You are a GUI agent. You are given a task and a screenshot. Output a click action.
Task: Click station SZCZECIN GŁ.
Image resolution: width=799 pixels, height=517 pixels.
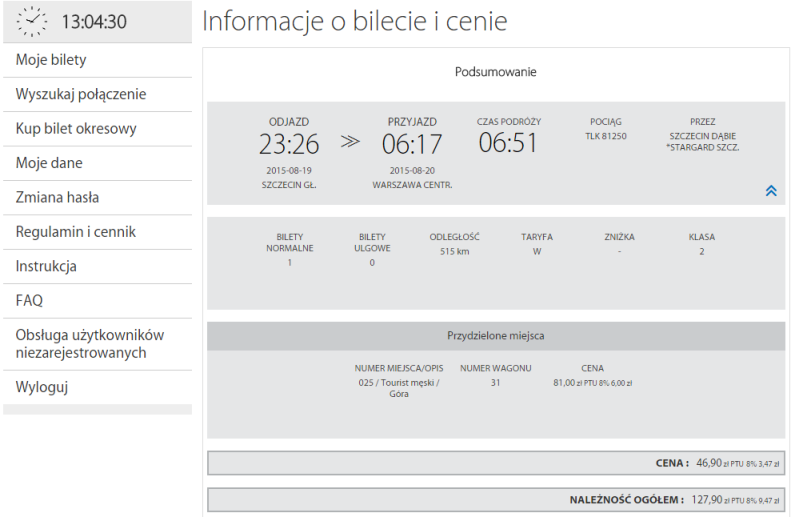(x=289, y=185)
